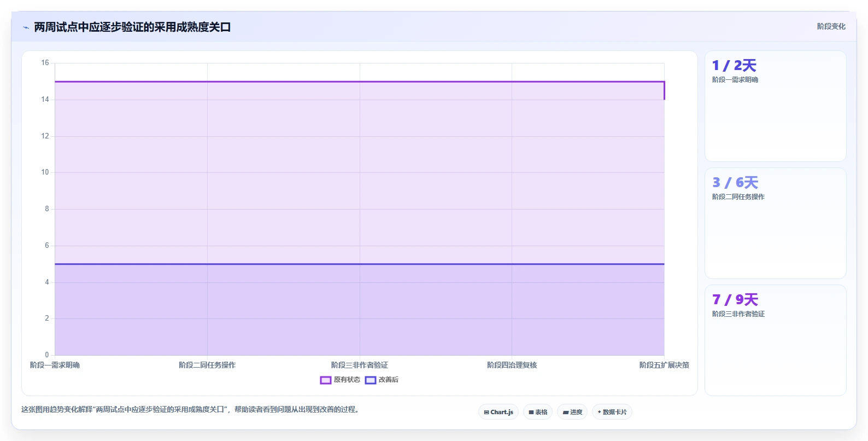Click the 表格 tag
This screenshot has height=441, width=868.
click(538, 412)
